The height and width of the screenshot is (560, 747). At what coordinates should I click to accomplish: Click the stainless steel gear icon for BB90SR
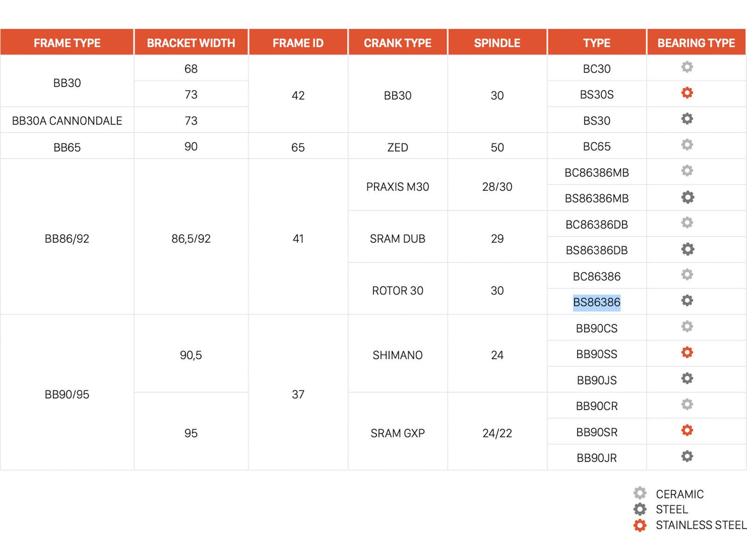687,430
